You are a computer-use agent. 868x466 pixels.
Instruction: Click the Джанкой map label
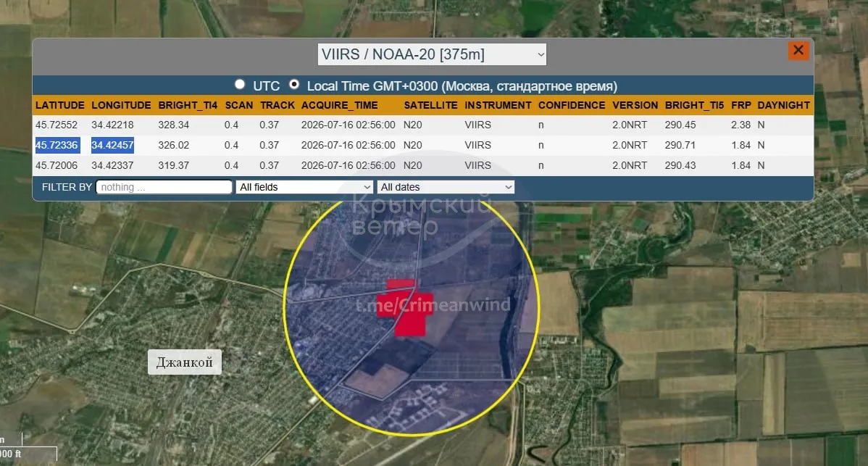(x=184, y=362)
